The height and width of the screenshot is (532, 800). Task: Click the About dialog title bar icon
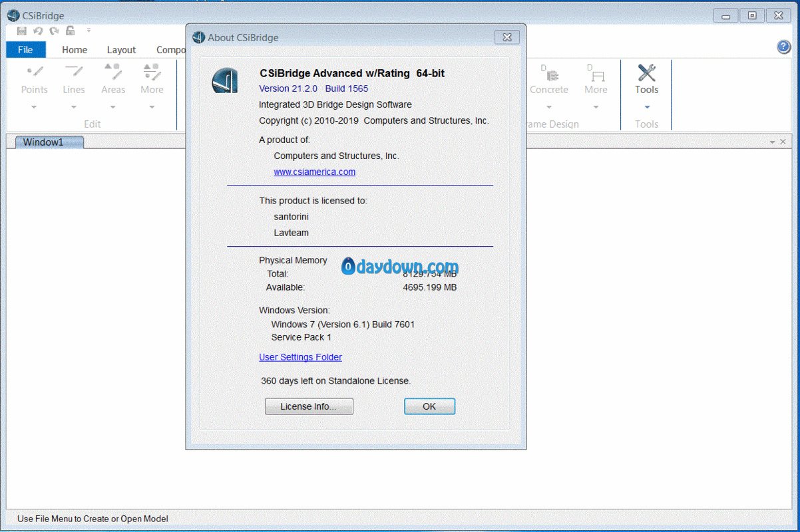coord(198,37)
